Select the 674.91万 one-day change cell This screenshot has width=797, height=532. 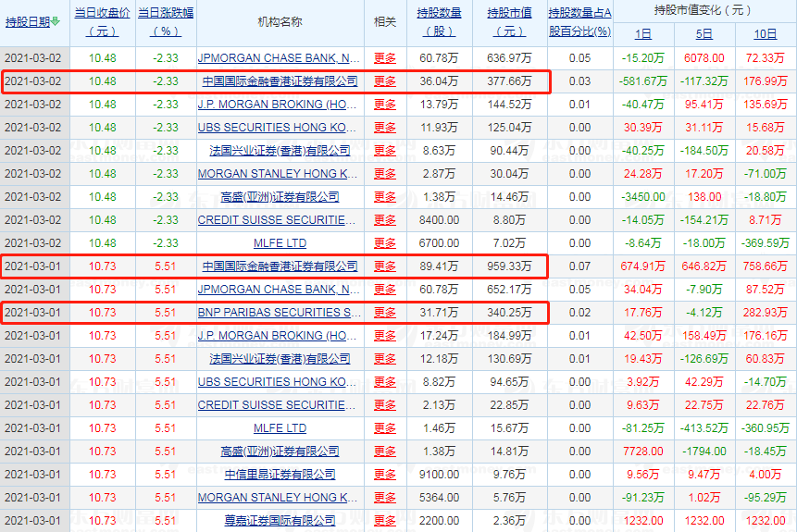click(x=643, y=266)
